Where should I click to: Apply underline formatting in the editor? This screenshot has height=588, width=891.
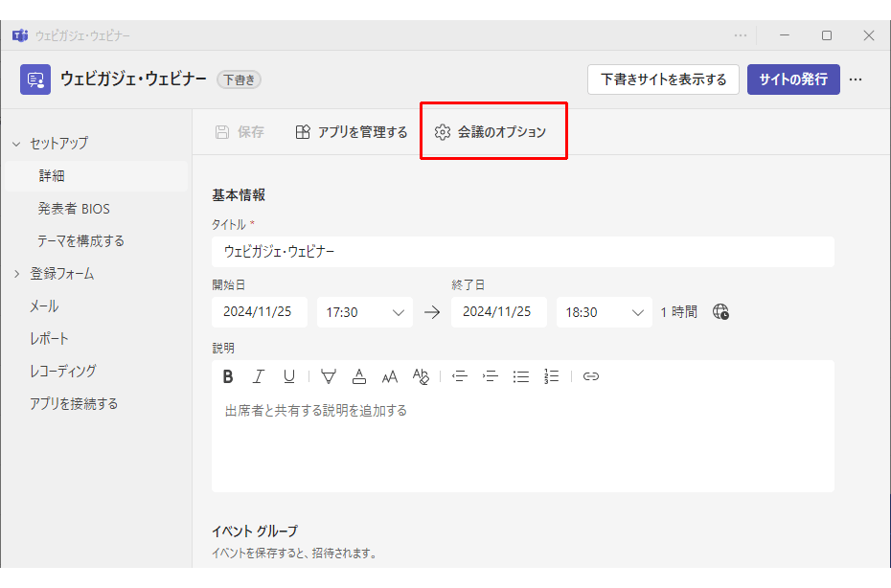point(288,376)
